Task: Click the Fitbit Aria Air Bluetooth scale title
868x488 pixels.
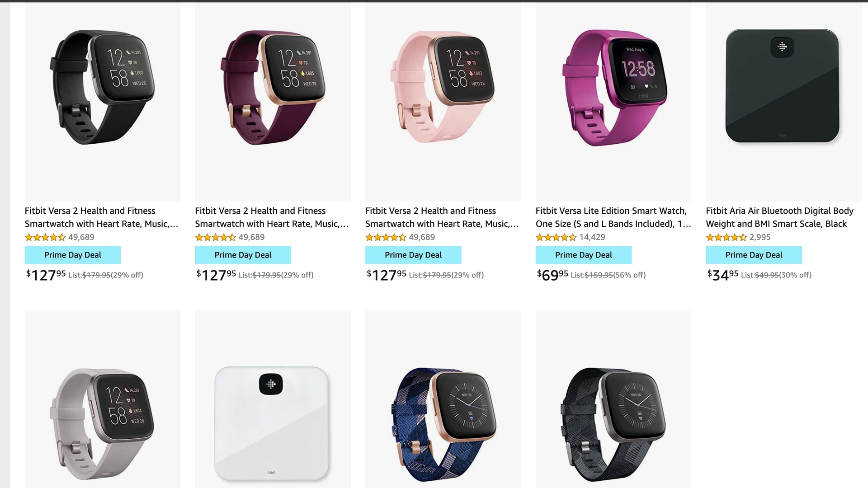Action: tap(780, 217)
